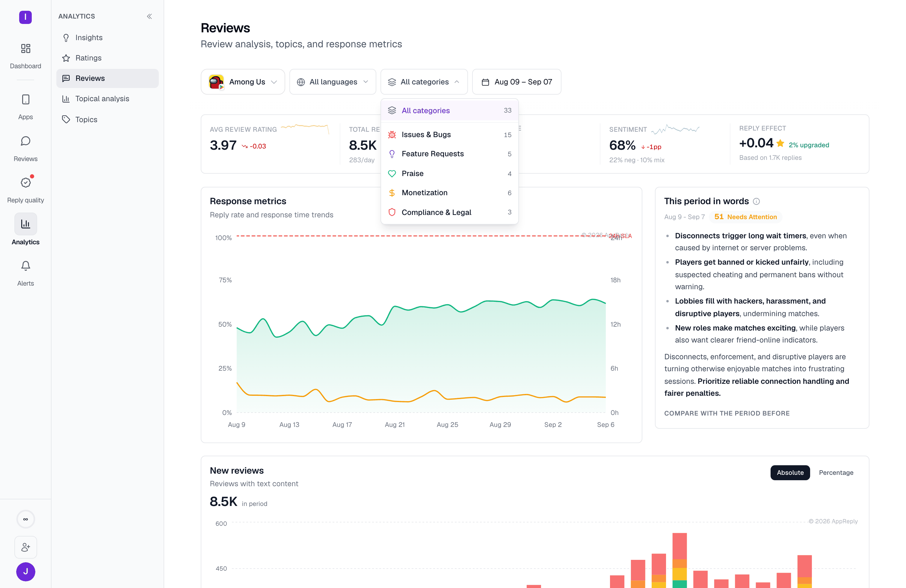Click the Reviews page title
The width and height of the screenshot is (906, 588).
pyautogui.click(x=225, y=28)
